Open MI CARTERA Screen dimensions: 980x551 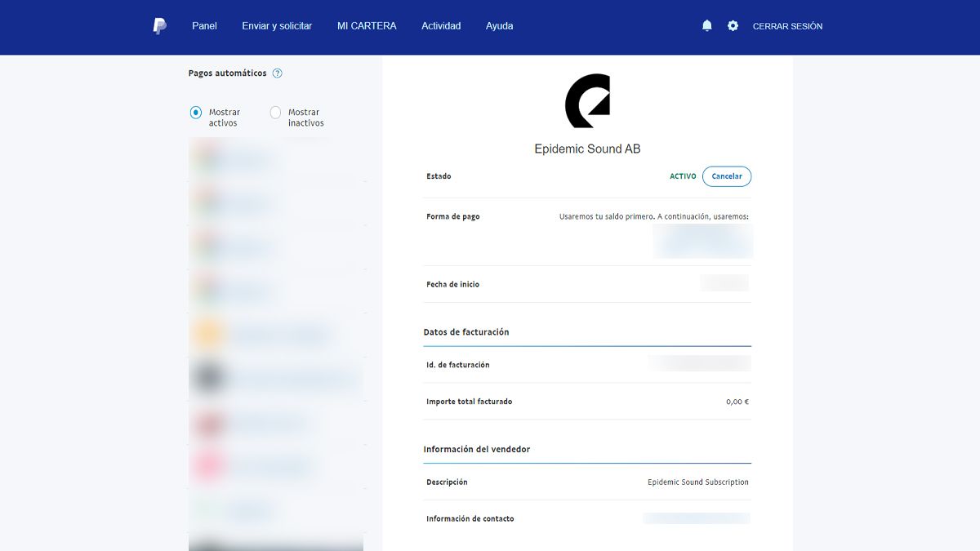coord(366,25)
